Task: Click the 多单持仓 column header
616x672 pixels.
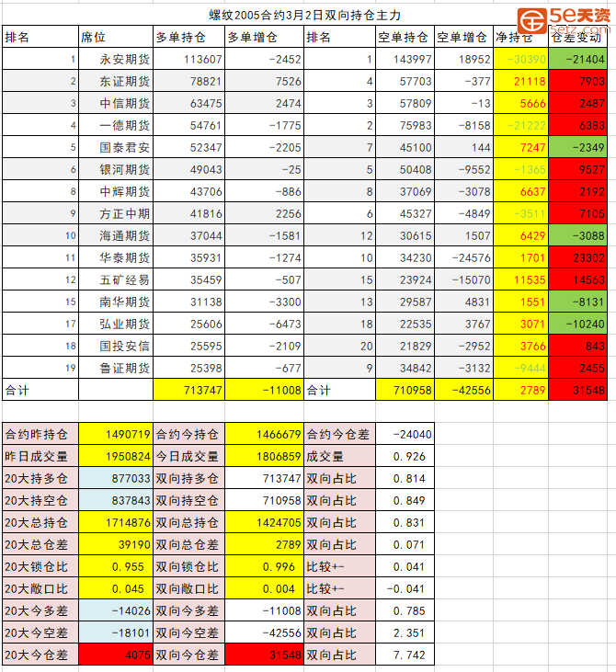Action: 188,38
